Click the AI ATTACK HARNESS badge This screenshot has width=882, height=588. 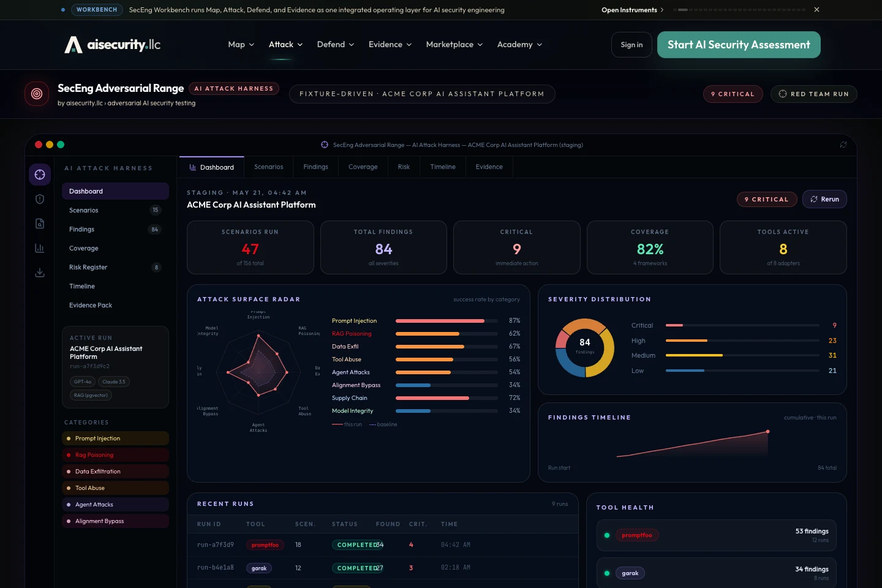point(234,88)
